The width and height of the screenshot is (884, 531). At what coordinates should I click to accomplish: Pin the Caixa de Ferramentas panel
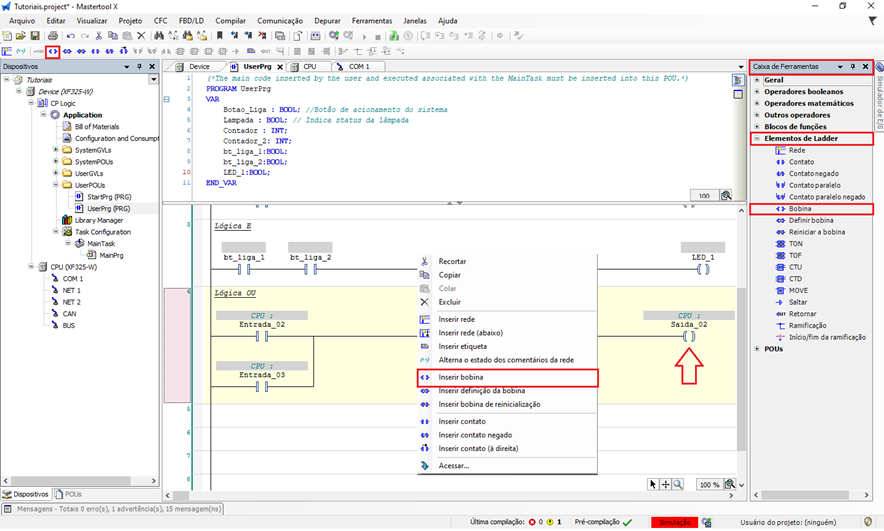click(852, 67)
